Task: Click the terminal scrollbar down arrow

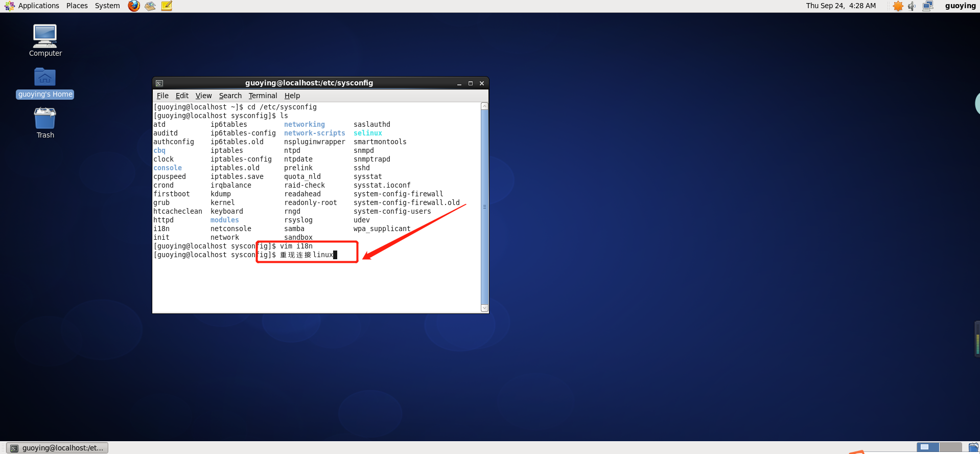Action: pyautogui.click(x=484, y=308)
